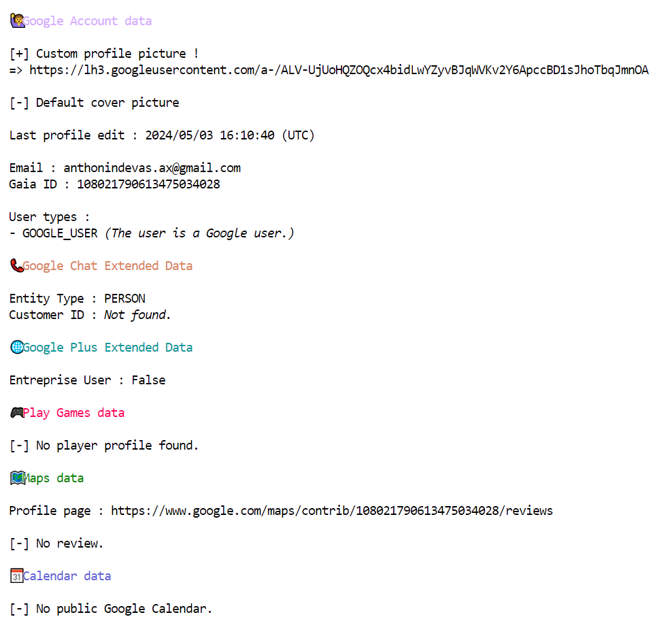Click the Google Plus Extended Data heading

(107, 347)
